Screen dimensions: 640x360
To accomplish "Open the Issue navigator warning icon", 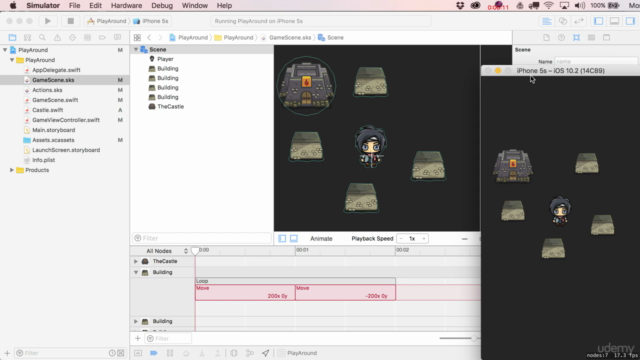I will (57, 38).
